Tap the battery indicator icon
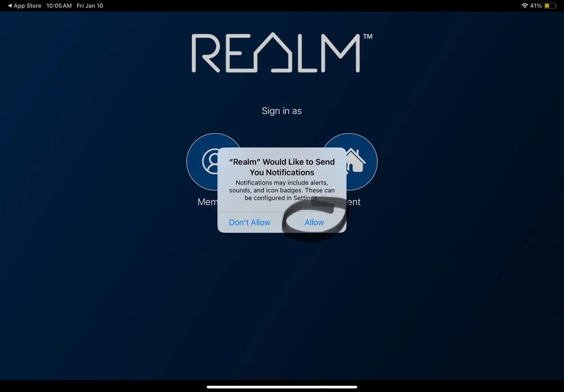This screenshot has width=564, height=392. click(550, 6)
